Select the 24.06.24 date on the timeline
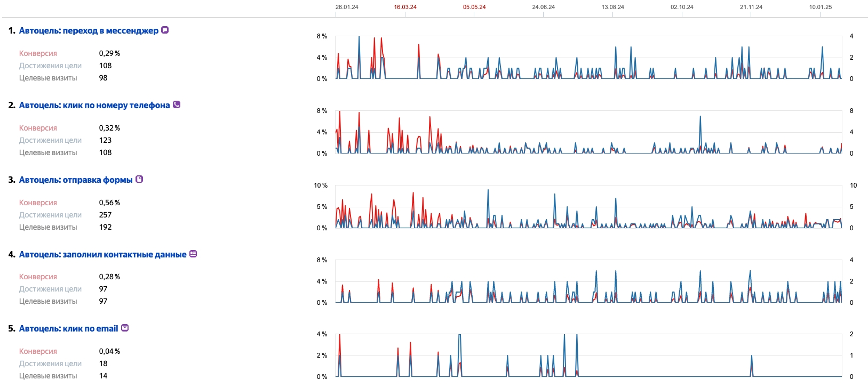Screen dimensions: 868x388 point(544,7)
